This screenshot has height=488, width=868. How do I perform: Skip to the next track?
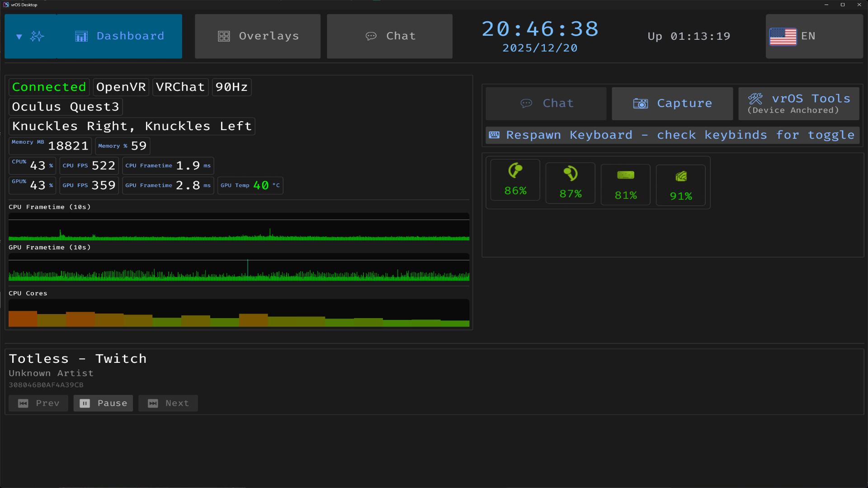click(x=168, y=403)
